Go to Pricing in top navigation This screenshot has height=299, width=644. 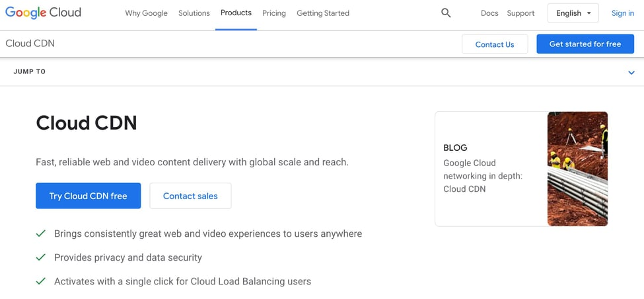tap(274, 13)
